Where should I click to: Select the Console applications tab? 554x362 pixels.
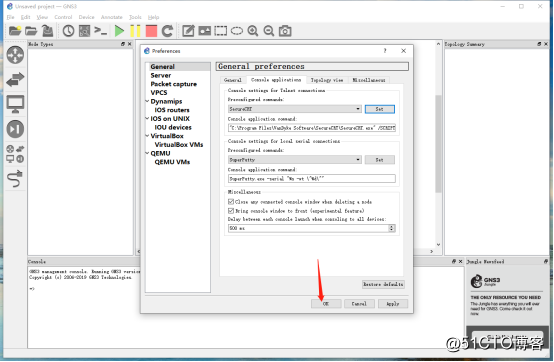pyautogui.click(x=276, y=80)
